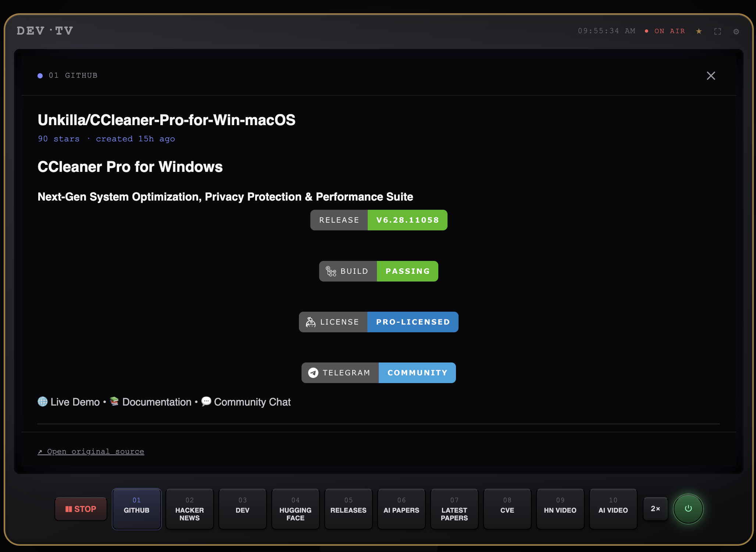Tune to channel 10 AI Video
The height and width of the screenshot is (552, 756).
pos(613,509)
